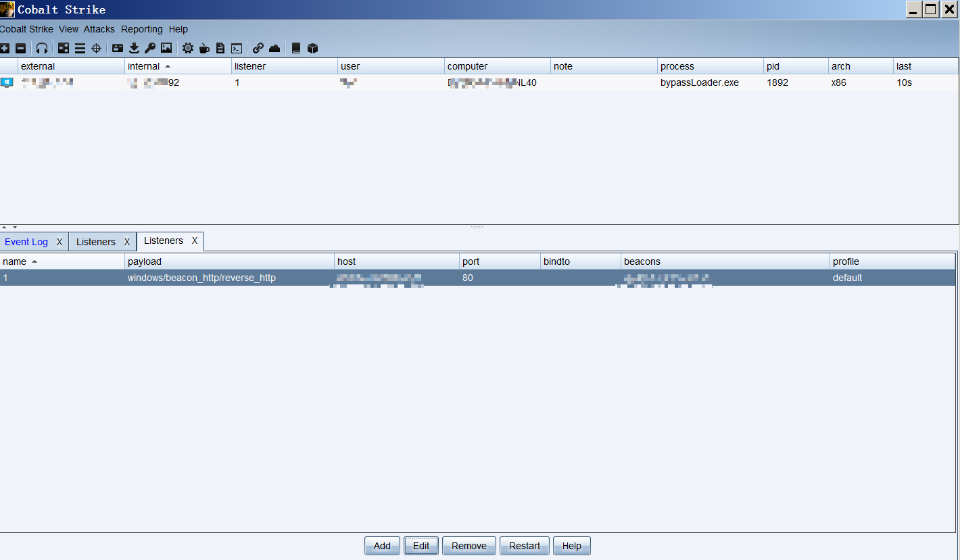Open help via the book icon

(x=296, y=48)
